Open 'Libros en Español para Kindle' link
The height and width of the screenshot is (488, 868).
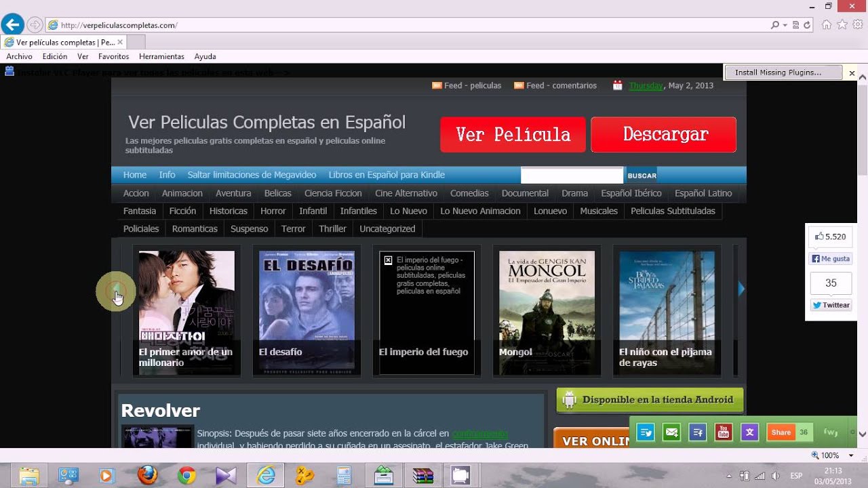387,175
